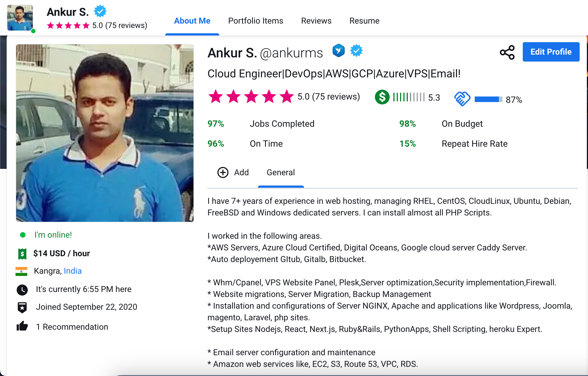Click the thumbs up recommendation icon
Viewport: 588px width, 376px height.
[x=22, y=326]
